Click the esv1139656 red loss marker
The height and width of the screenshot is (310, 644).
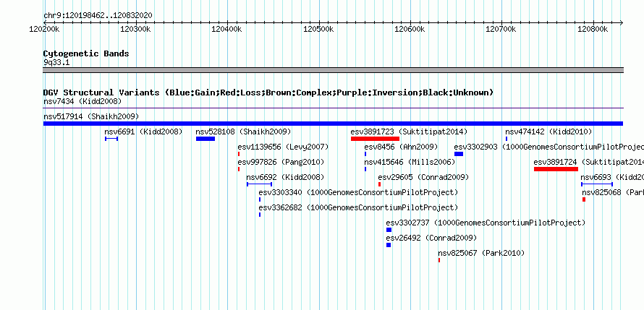tap(239, 154)
